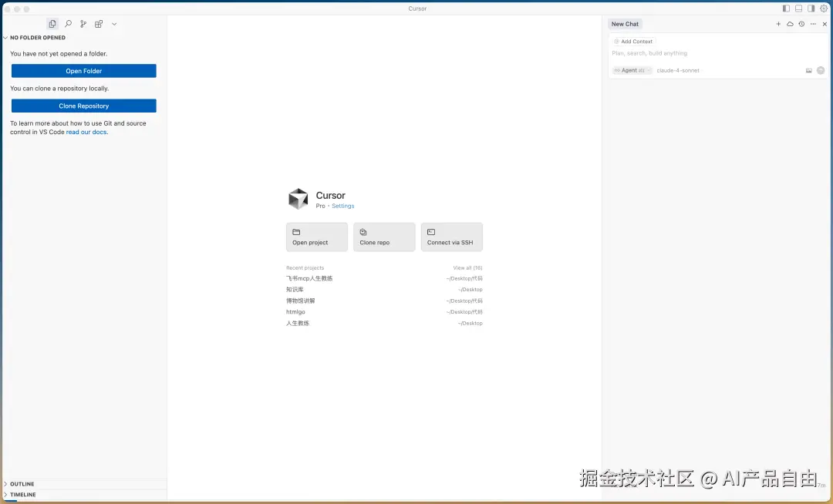833x504 pixels.
Task: Click the Clone Repository button
Action: pyautogui.click(x=84, y=106)
